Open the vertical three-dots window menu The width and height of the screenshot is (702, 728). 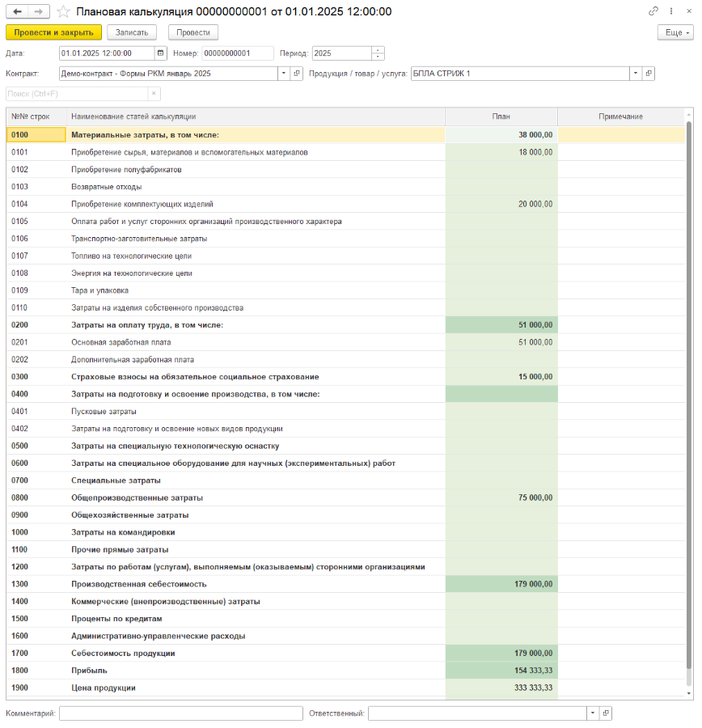pos(670,11)
